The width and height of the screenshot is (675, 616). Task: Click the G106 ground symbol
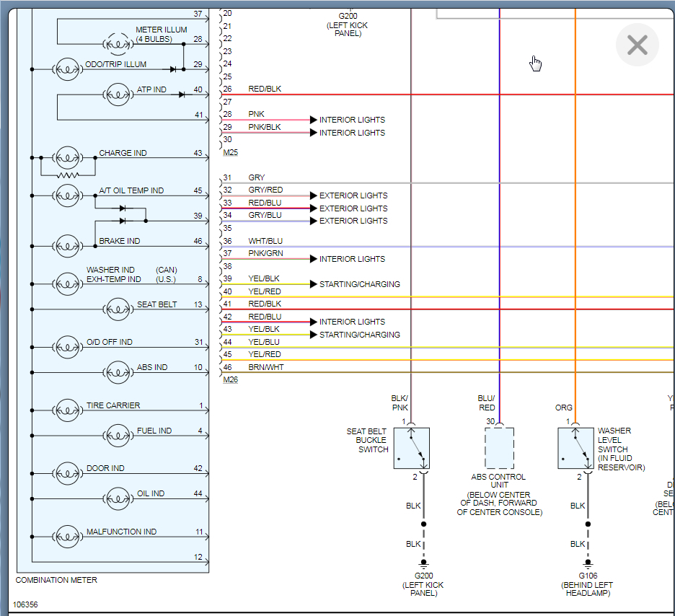(x=588, y=563)
